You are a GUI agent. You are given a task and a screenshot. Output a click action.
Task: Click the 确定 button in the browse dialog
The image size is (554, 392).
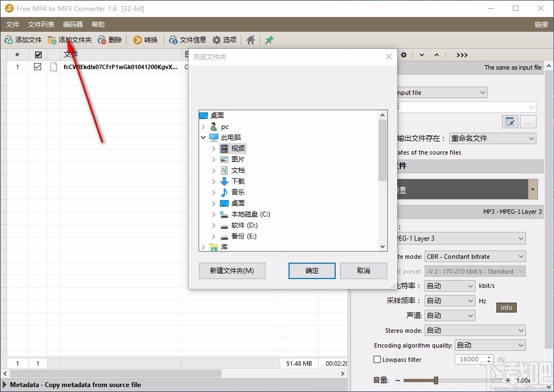(312, 270)
